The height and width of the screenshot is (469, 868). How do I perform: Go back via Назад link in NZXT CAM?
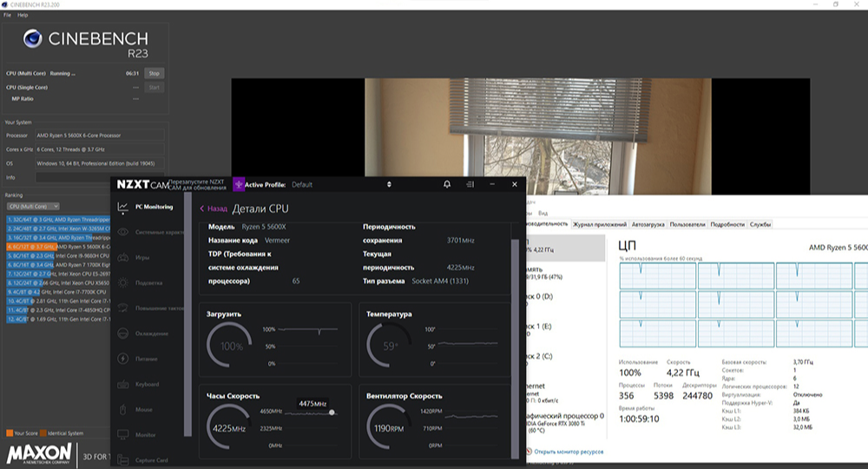(214, 208)
